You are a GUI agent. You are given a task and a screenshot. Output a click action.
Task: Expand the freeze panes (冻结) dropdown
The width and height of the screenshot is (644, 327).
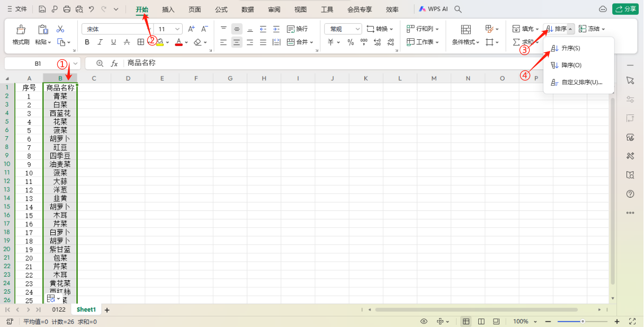click(x=603, y=29)
